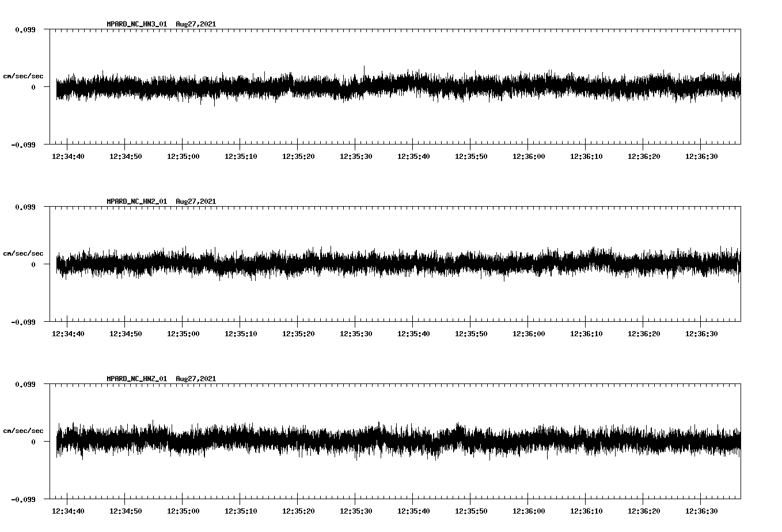
Task: Click 12:35:30 label under HN3 chart
Action: tap(356, 157)
